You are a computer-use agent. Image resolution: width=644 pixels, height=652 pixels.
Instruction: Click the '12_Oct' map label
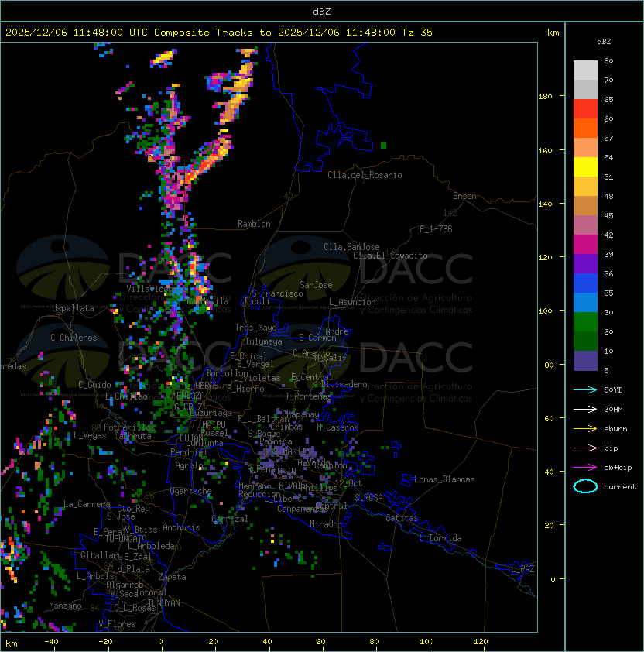(x=348, y=483)
